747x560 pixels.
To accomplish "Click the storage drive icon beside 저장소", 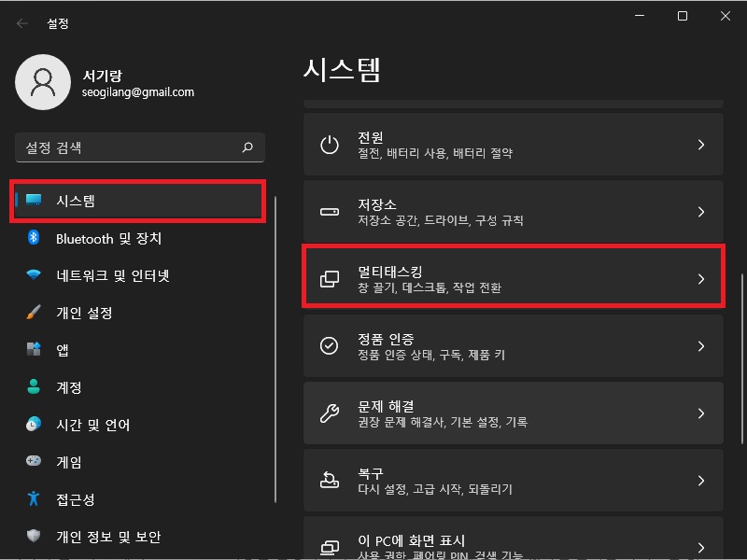I will tap(329, 212).
